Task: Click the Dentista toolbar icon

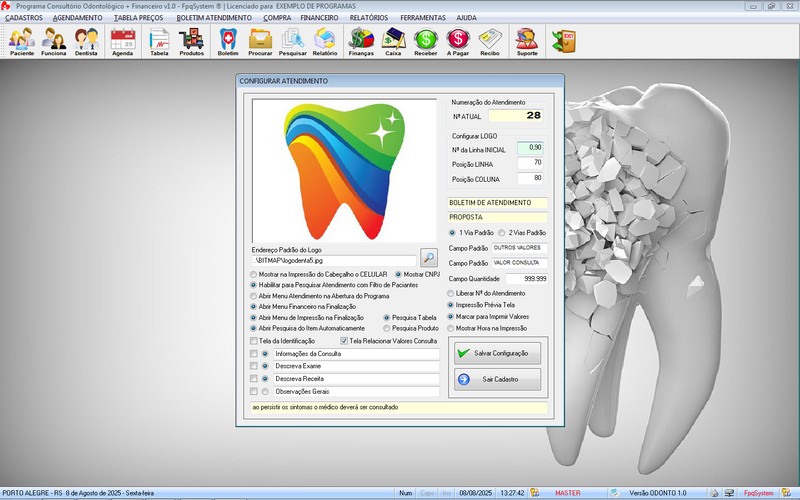Action: [86, 41]
